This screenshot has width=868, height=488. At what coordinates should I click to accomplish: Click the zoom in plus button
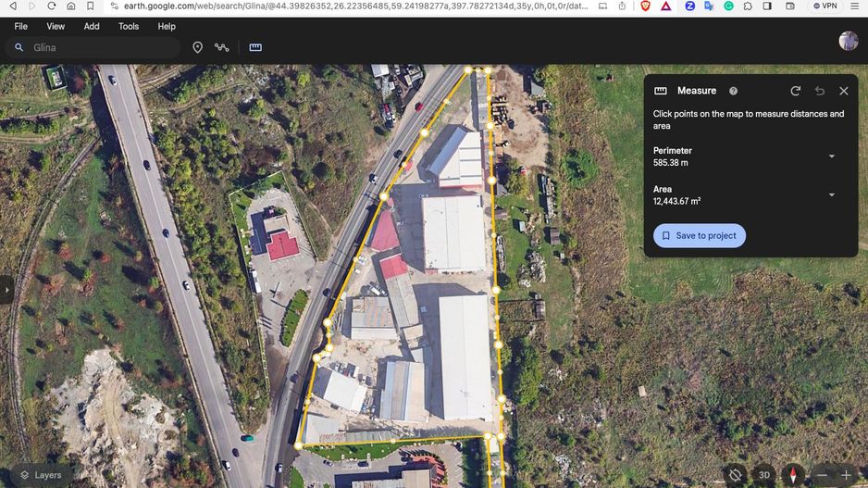coord(846,475)
